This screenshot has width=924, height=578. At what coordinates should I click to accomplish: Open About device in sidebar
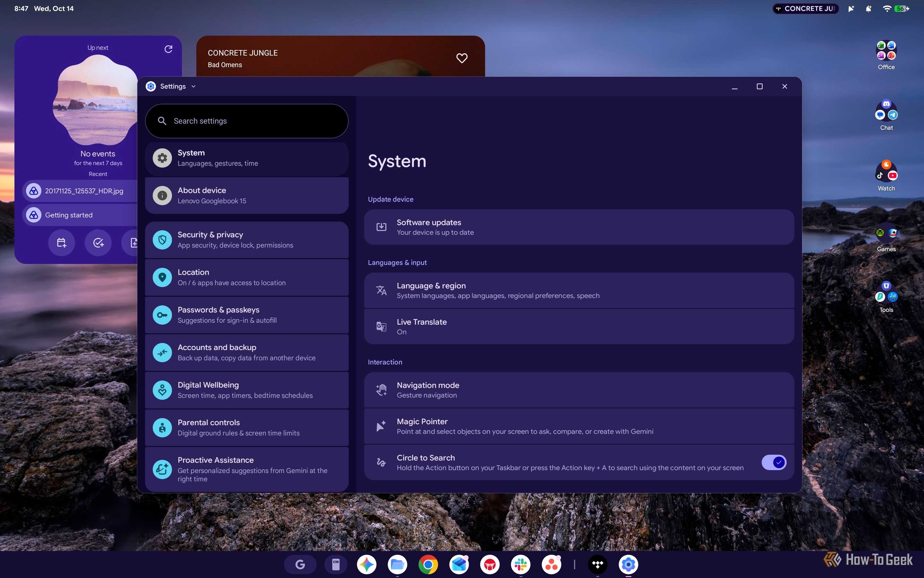coord(247,195)
